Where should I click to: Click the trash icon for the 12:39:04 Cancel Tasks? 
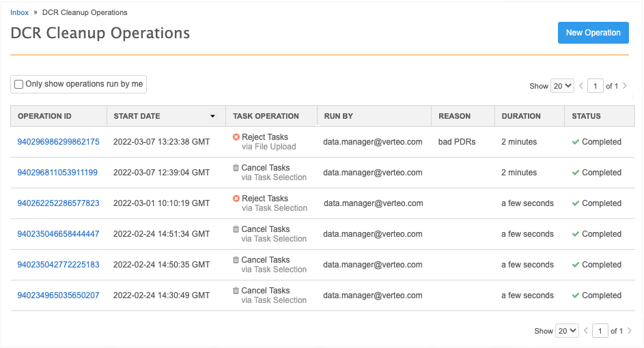coord(236,168)
